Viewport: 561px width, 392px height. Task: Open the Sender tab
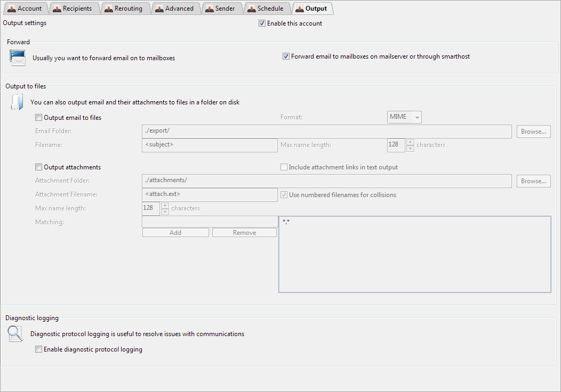coord(220,9)
